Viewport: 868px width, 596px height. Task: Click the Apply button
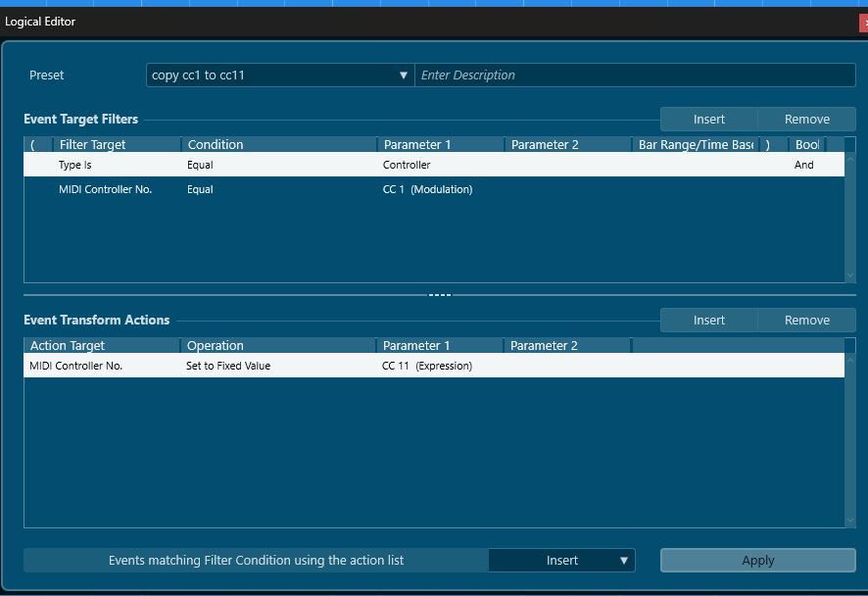click(x=758, y=561)
